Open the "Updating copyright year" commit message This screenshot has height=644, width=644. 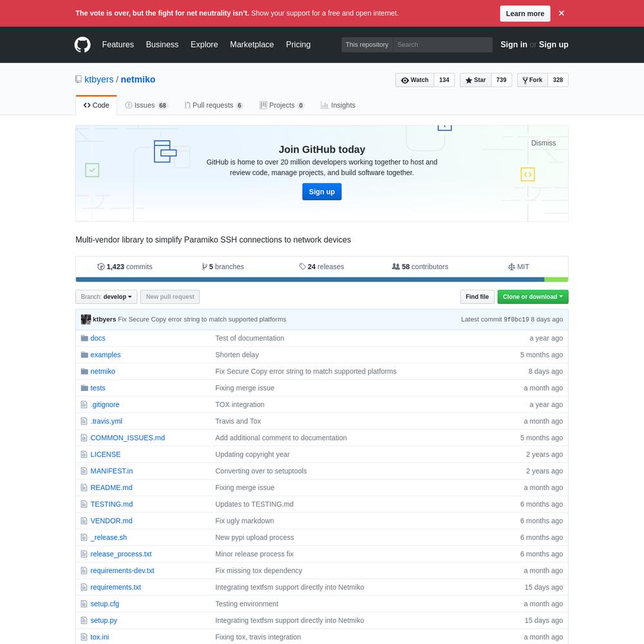pyautogui.click(x=252, y=454)
